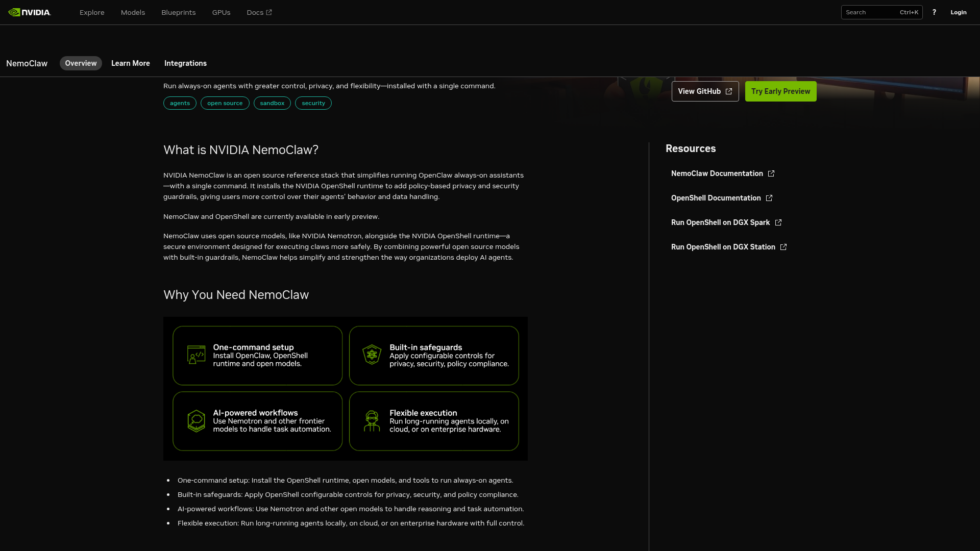Click the Ctrl+K shortcut hint

(x=909, y=12)
